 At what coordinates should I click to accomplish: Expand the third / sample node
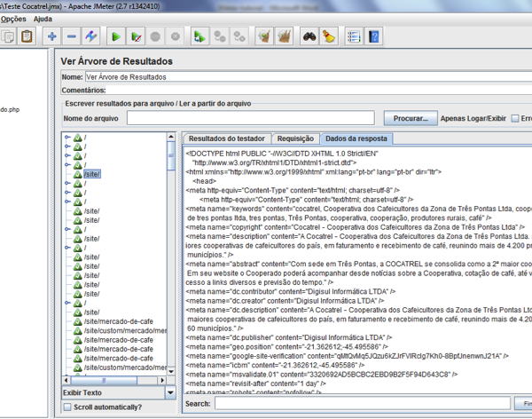tap(67, 155)
